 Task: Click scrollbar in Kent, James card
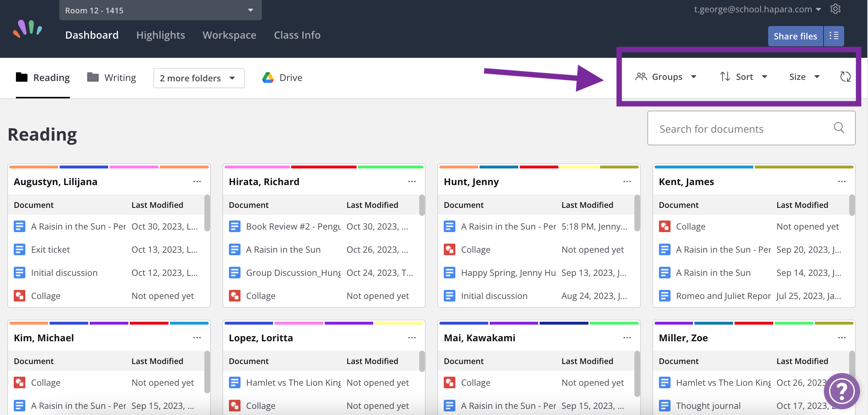pyautogui.click(x=852, y=205)
